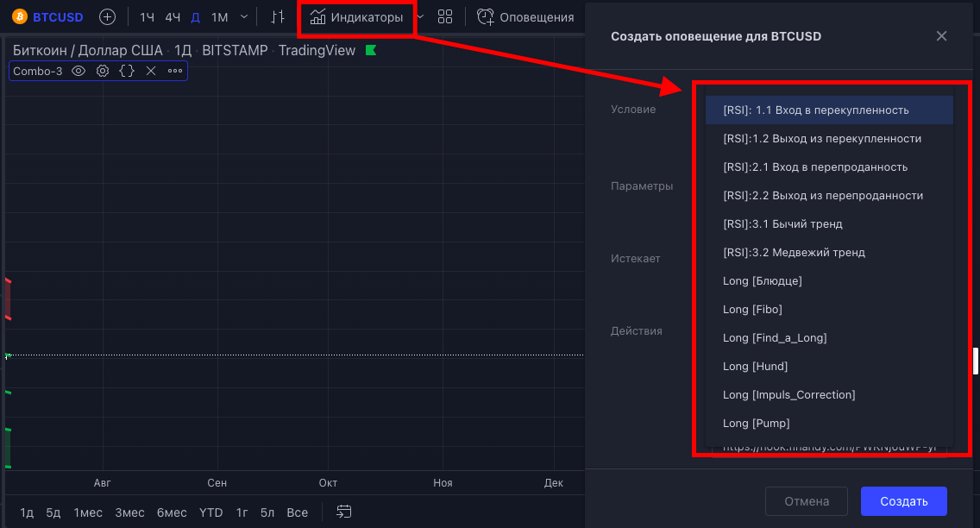Open go-to-date calendar icon
The width and height of the screenshot is (980, 528).
[343, 512]
